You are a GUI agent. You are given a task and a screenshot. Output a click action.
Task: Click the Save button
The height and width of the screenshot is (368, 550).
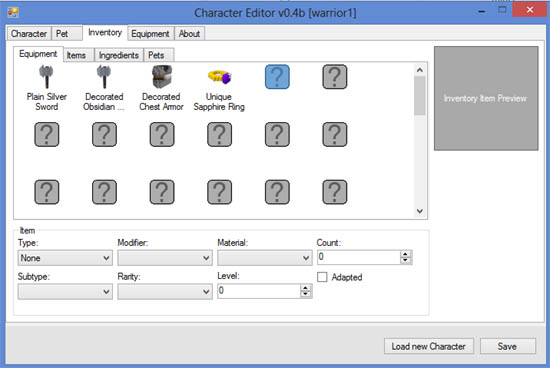[x=508, y=346]
